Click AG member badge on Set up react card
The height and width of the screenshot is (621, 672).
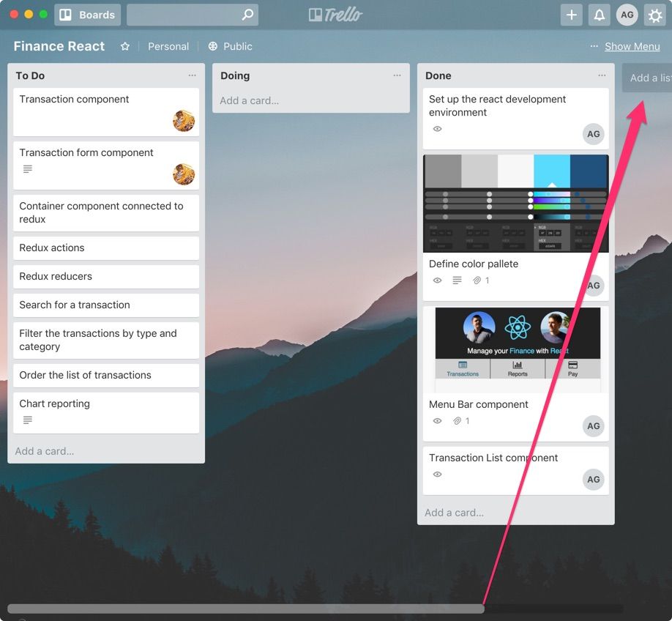click(x=594, y=134)
